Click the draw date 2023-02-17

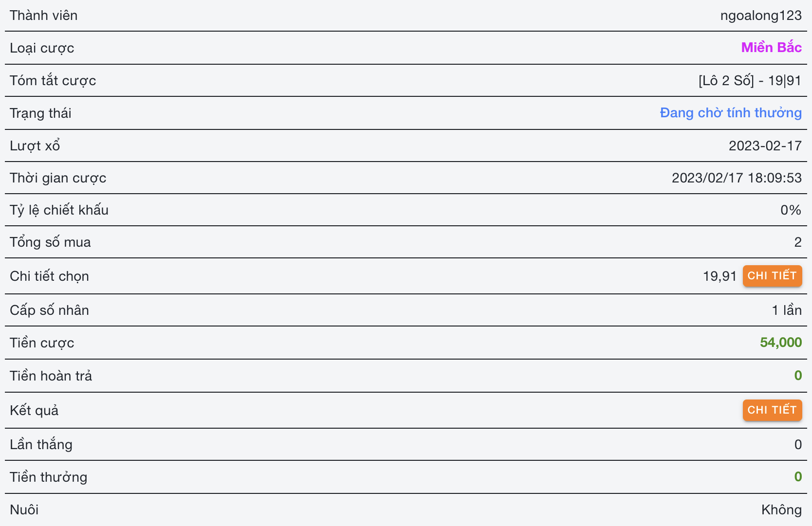765,145
